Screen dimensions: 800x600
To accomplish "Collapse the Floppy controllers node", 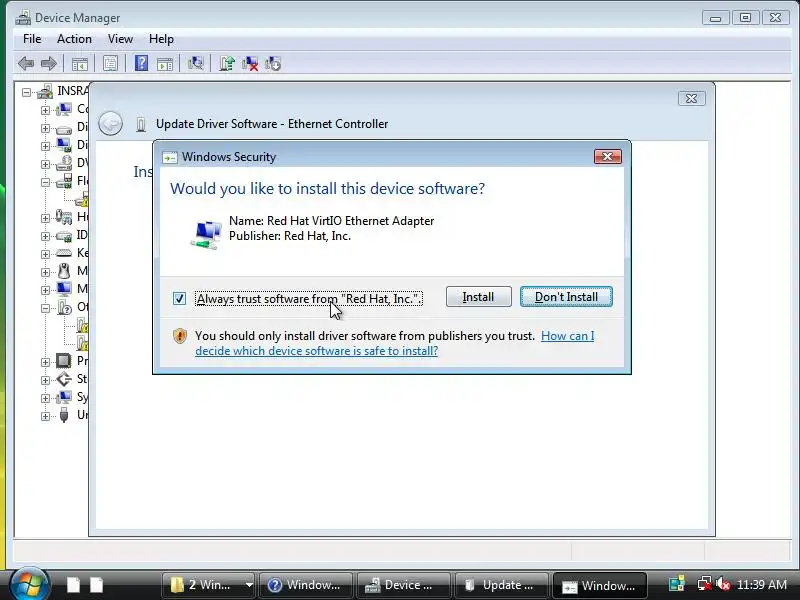I will tap(45, 182).
